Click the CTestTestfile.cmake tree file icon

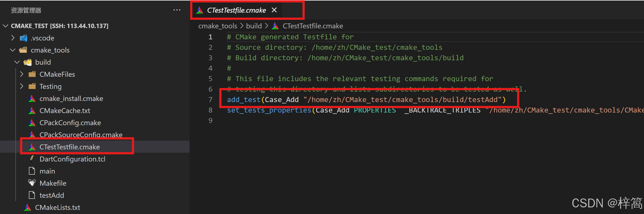32,147
